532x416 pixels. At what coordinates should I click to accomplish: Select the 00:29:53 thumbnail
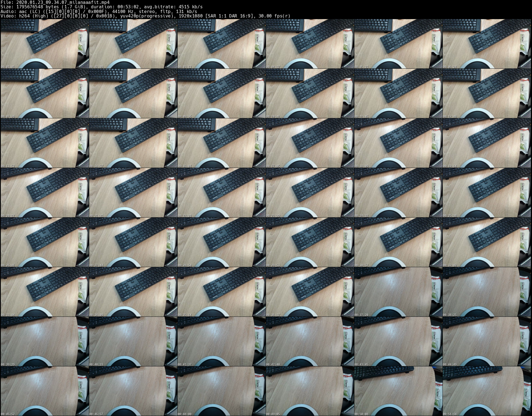coord(310,242)
